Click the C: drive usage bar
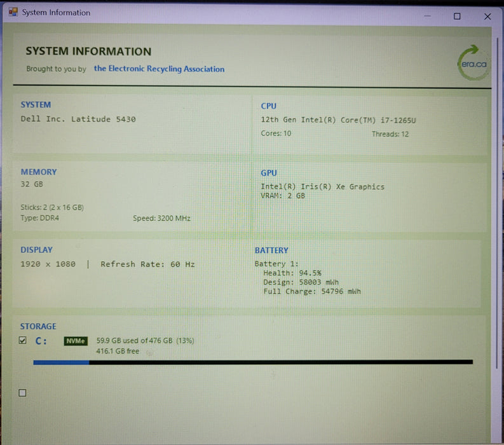Viewport: 504px width, 445px height. click(253, 362)
